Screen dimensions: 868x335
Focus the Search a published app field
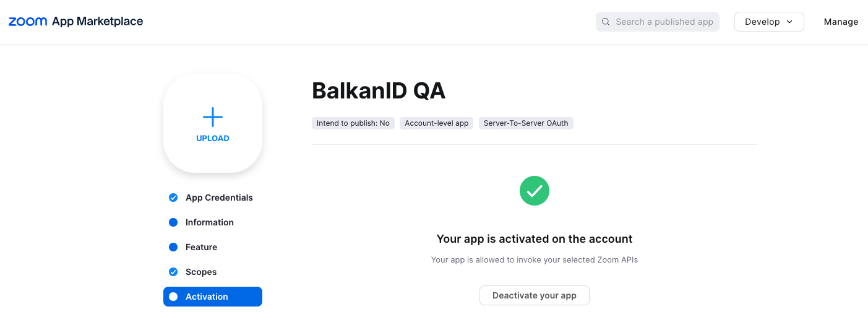tap(664, 22)
